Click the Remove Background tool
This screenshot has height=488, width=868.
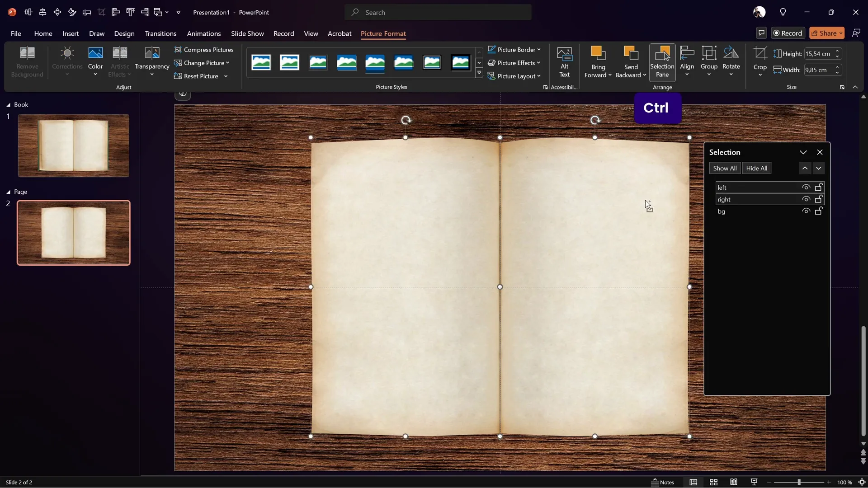(x=27, y=62)
